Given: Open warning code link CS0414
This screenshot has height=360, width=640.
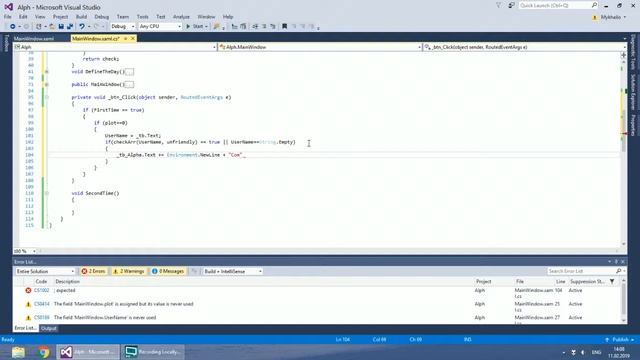Looking at the screenshot, I should [41, 304].
